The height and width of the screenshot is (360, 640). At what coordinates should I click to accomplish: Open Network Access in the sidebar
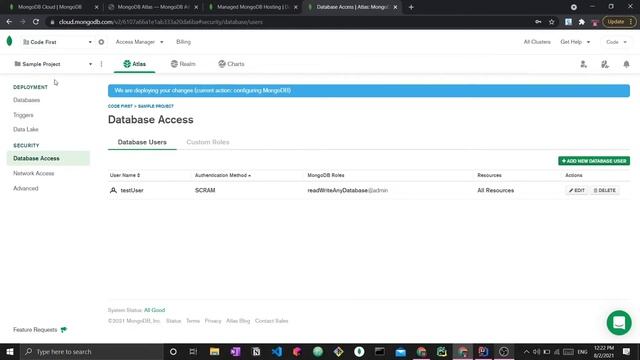point(33,173)
